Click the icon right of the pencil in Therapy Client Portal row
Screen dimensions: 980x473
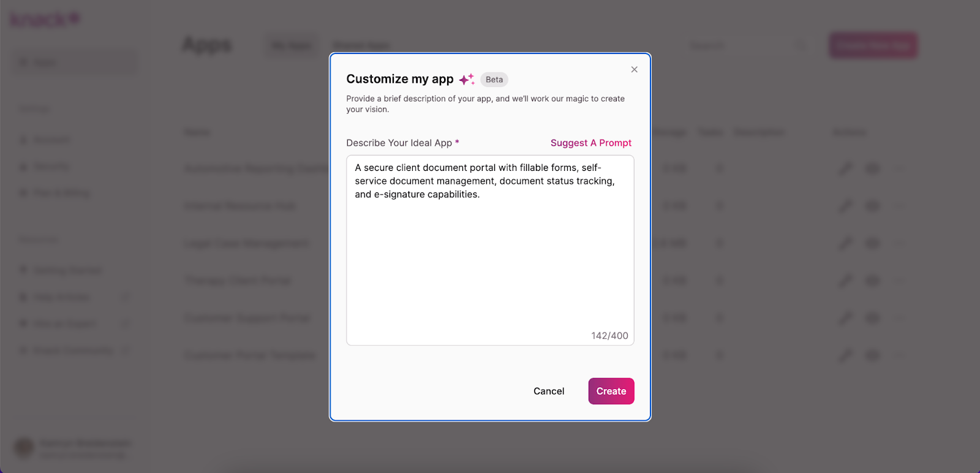[x=872, y=281]
